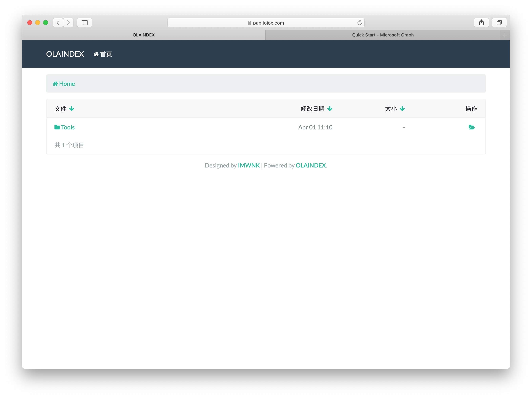Click the open-folder action icon for Tools
Screen dimensions: 532x398
tap(471, 127)
